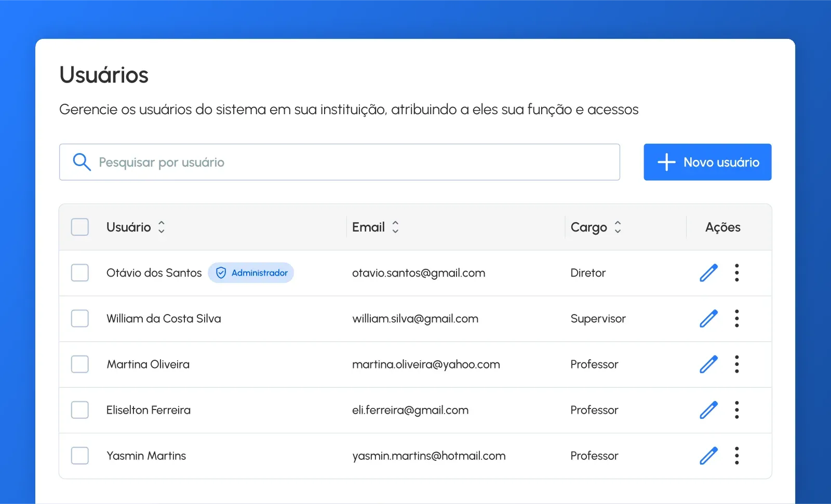Click the name Yasmin Martins

click(x=146, y=455)
